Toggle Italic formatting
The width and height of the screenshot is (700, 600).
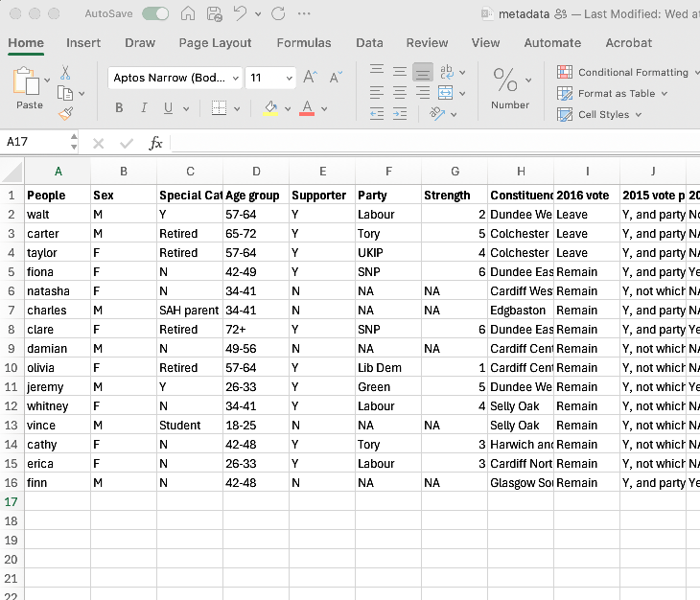[x=144, y=107]
